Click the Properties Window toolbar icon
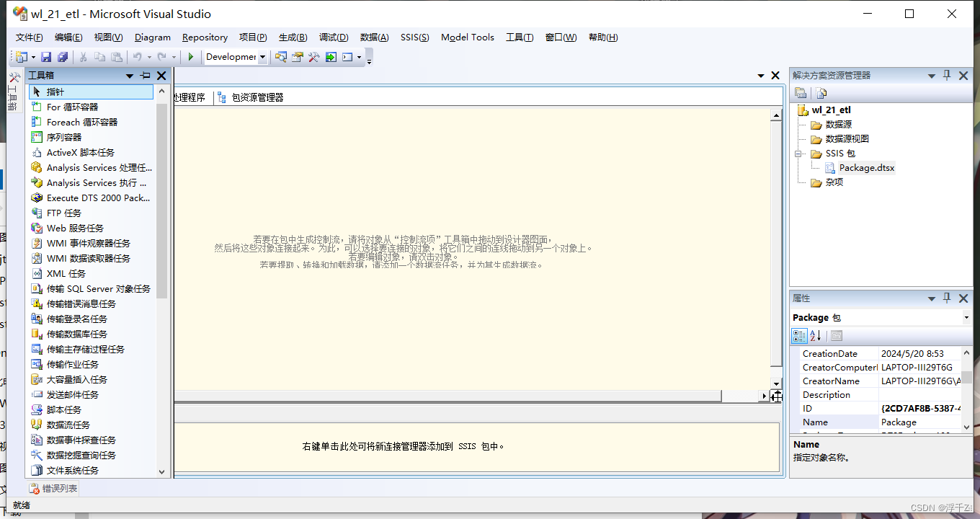Image resolution: width=980 pixels, height=519 pixels. [298, 57]
